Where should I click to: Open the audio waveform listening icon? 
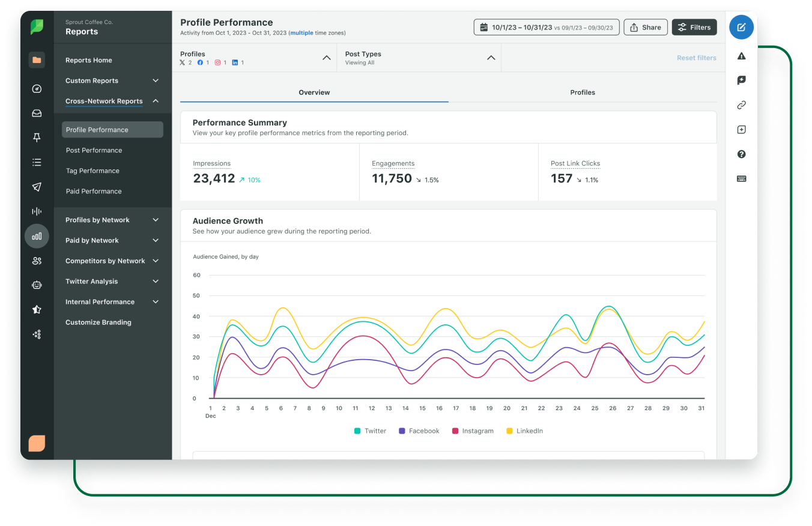37,211
